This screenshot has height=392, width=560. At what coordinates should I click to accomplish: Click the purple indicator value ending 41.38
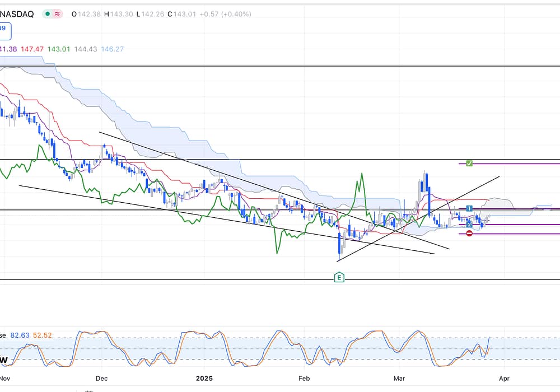7,49
